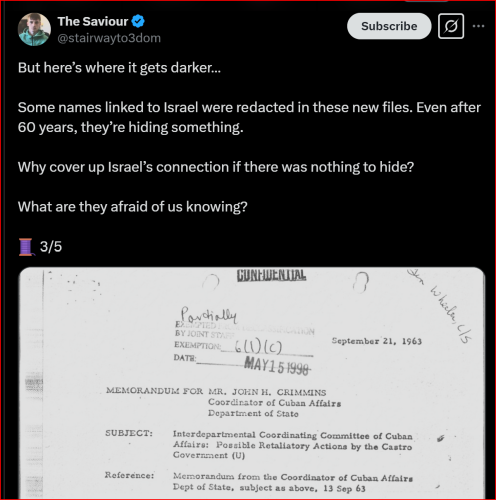The width and height of the screenshot is (496, 500).
Task: Click the September 21, 1963 date
Action: click(377, 341)
